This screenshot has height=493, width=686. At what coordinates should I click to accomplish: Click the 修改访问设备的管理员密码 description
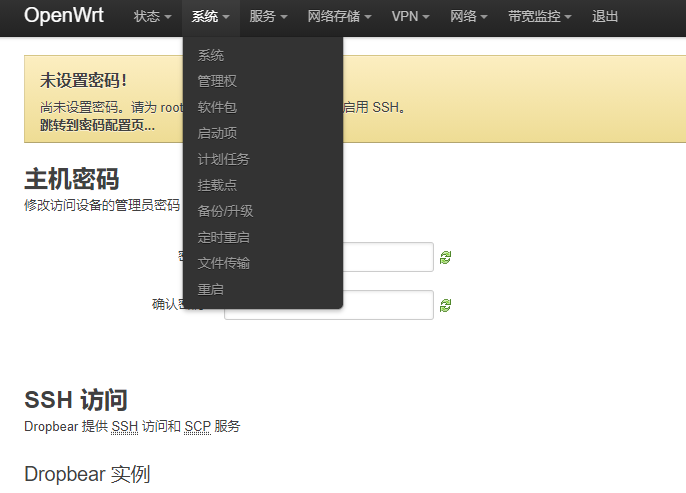pos(102,205)
